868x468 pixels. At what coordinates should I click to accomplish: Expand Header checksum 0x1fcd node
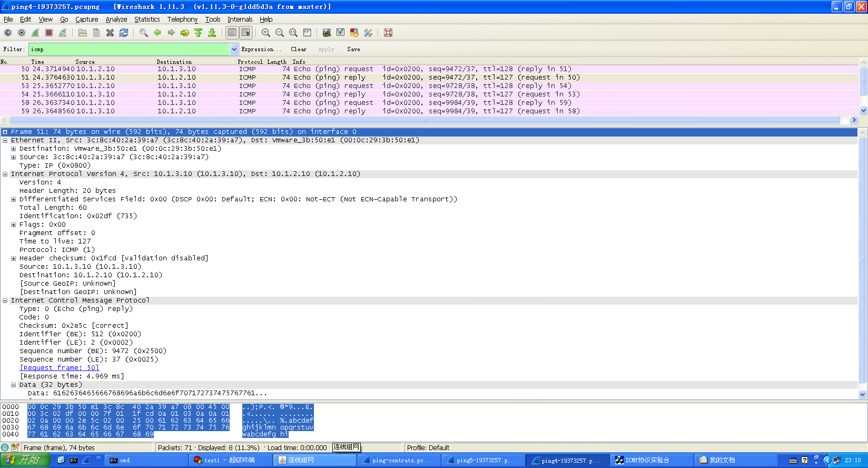tap(13, 258)
